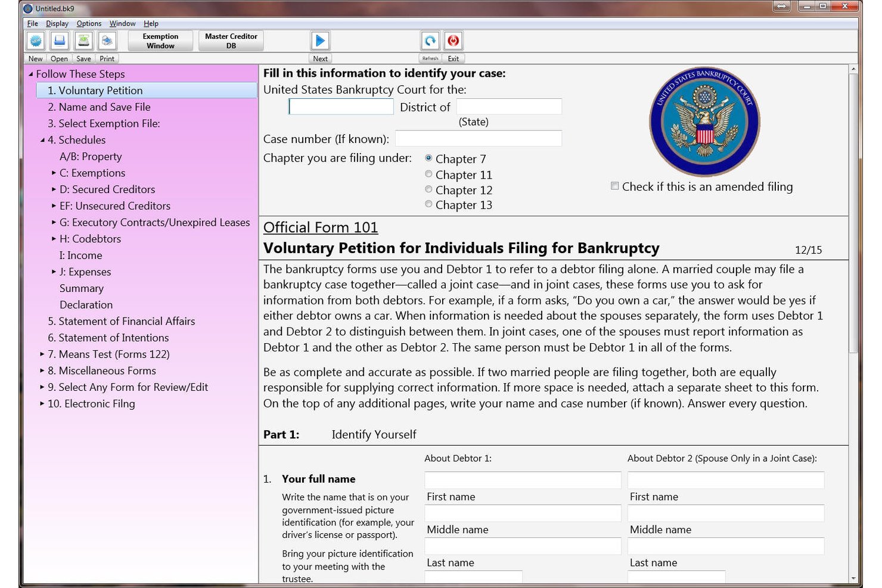
Task: Select the Chapter 13 radio button
Action: point(428,204)
